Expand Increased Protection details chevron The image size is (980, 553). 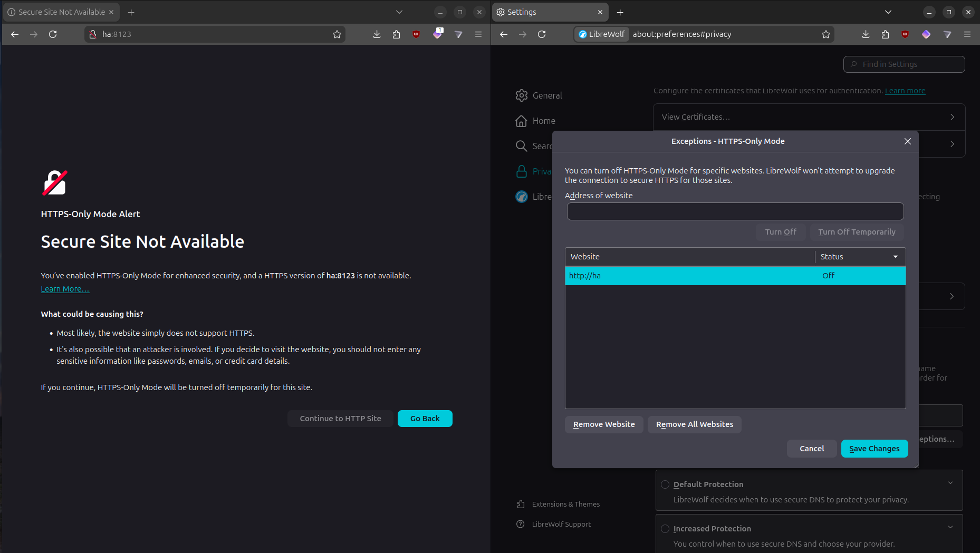click(950, 527)
